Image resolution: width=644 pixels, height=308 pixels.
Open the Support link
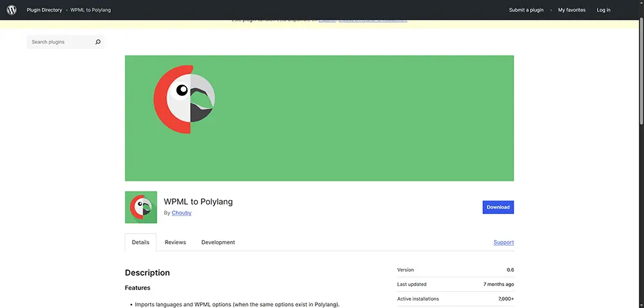[x=504, y=242]
